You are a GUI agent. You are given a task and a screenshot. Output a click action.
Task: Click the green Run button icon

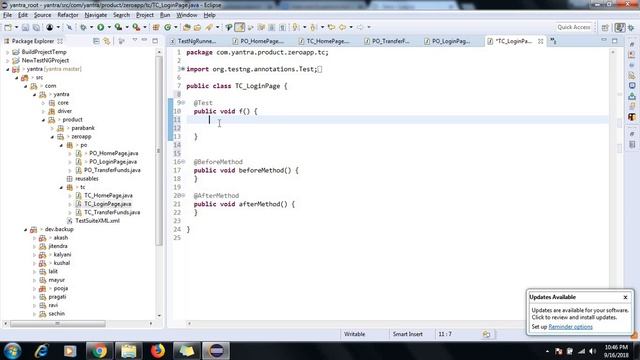tap(100, 27)
